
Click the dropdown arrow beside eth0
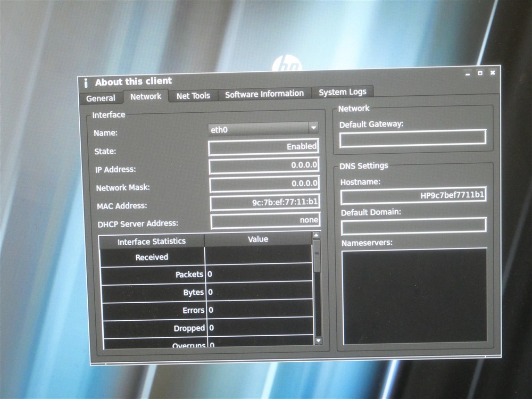(x=313, y=128)
